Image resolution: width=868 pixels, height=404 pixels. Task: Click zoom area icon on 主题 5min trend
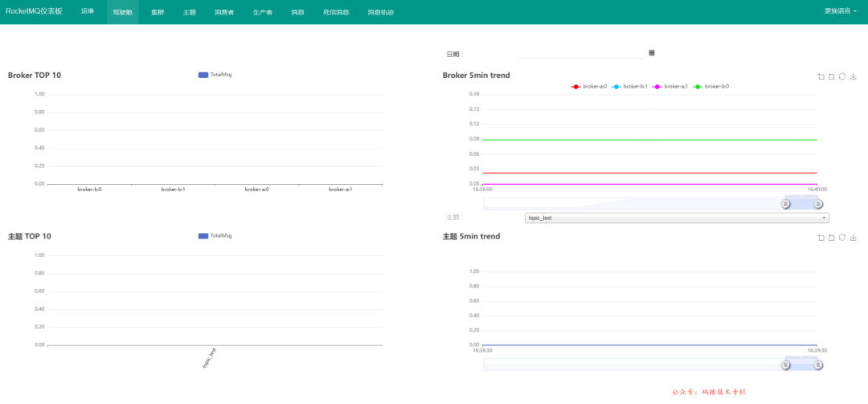pos(821,238)
